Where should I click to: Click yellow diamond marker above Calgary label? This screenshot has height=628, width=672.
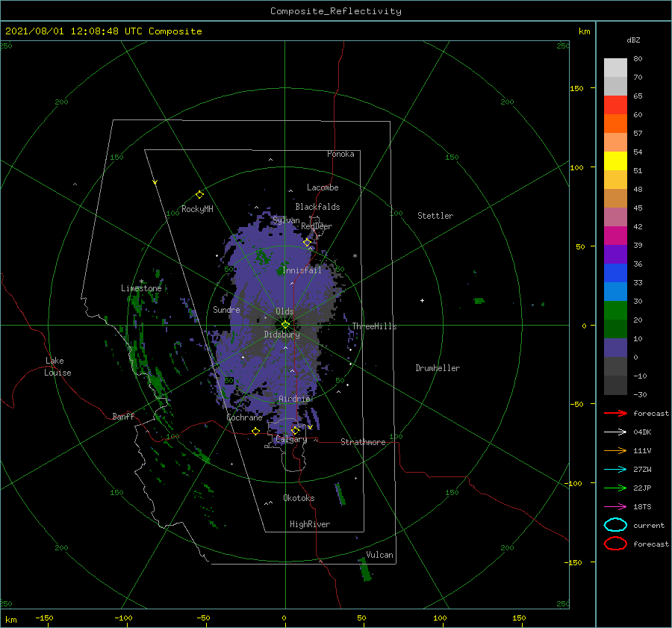click(295, 430)
